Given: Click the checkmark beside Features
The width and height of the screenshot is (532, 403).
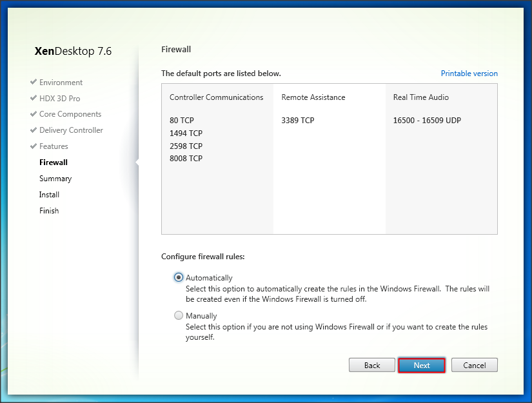Looking at the screenshot, I should [33, 146].
